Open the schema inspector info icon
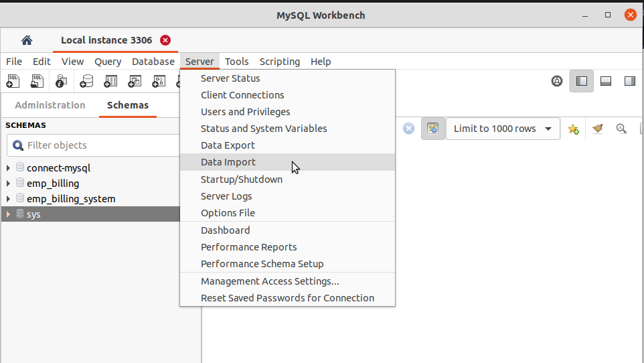Viewport: 644px width, 363px height. tap(62, 82)
